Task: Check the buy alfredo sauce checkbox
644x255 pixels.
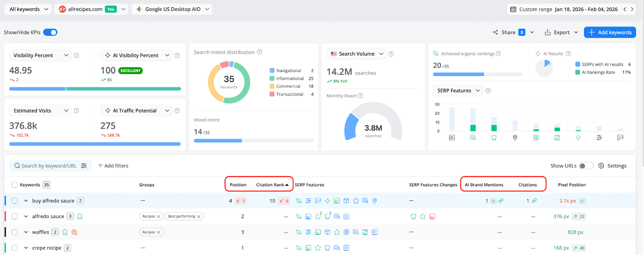Action: point(15,201)
